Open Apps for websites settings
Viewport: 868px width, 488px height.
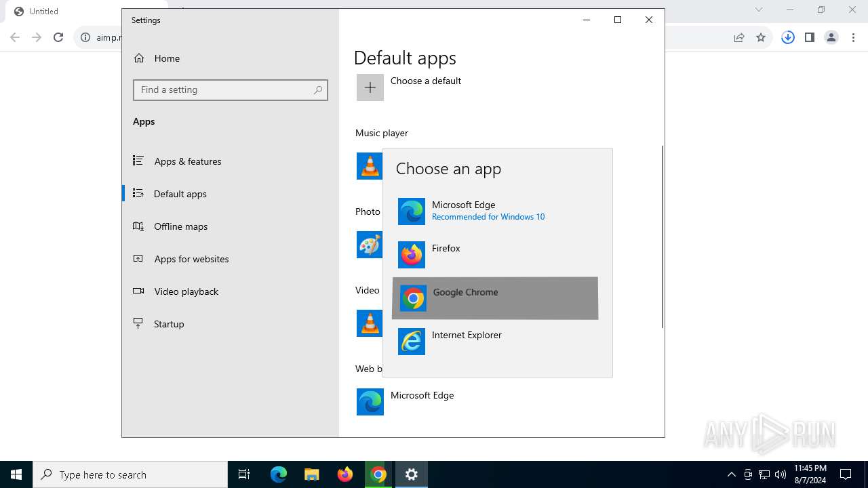[231, 259]
